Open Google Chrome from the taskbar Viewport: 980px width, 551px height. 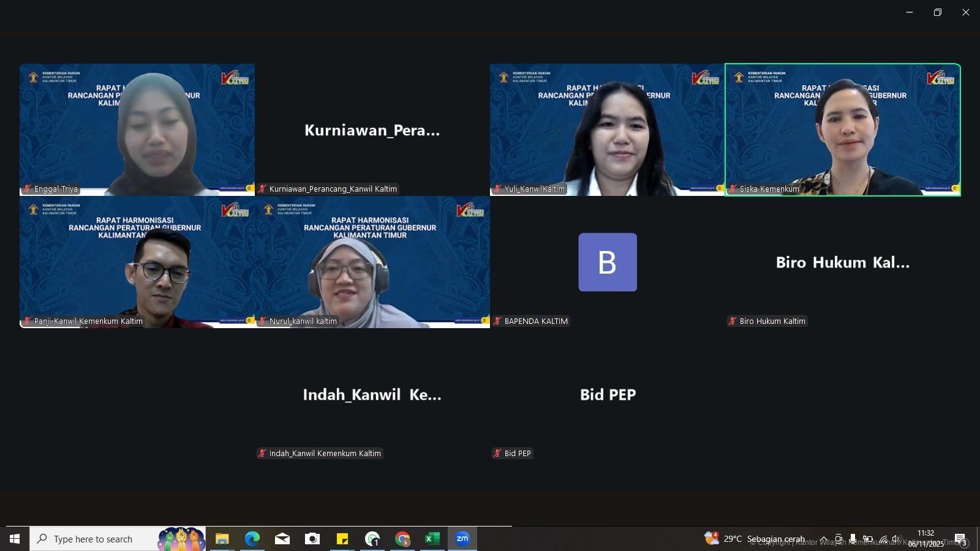[x=402, y=539]
